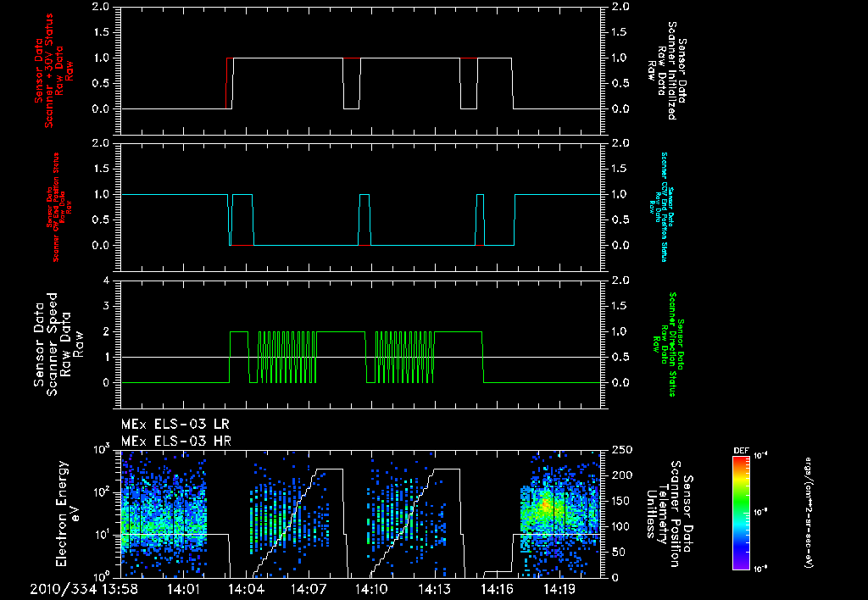Click the 4 tick on Scanner Speed axis

coord(106,281)
